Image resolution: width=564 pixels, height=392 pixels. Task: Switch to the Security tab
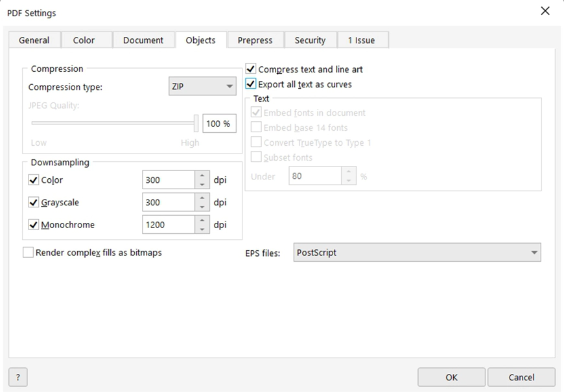[x=310, y=40]
